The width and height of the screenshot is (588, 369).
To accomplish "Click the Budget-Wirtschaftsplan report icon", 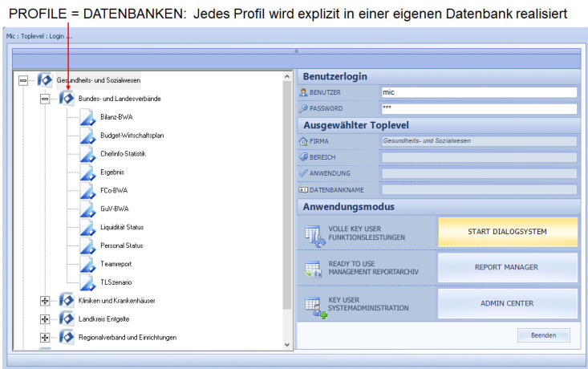I will click(x=88, y=136).
